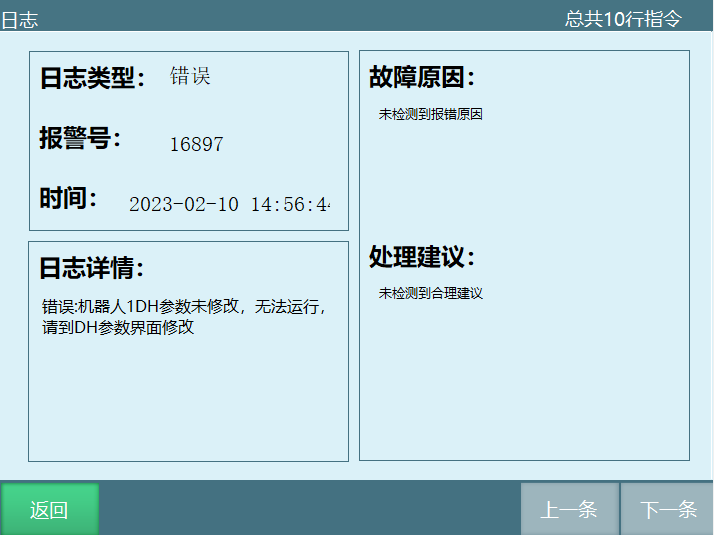Click the 总共10行指令 text in header

tap(622, 19)
